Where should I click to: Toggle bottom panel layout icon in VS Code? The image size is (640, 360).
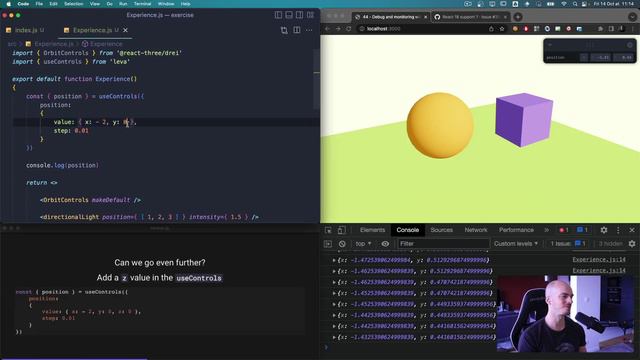coord(289,15)
